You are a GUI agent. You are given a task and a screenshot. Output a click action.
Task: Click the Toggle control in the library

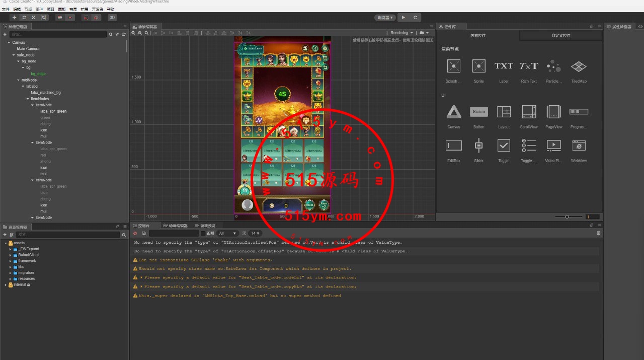tap(504, 146)
